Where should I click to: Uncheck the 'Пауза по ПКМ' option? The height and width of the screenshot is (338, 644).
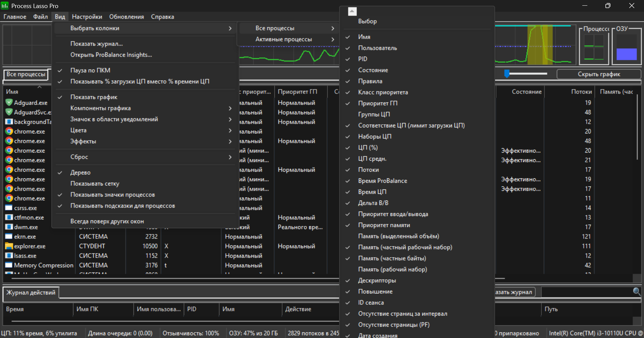coord(90,70)
